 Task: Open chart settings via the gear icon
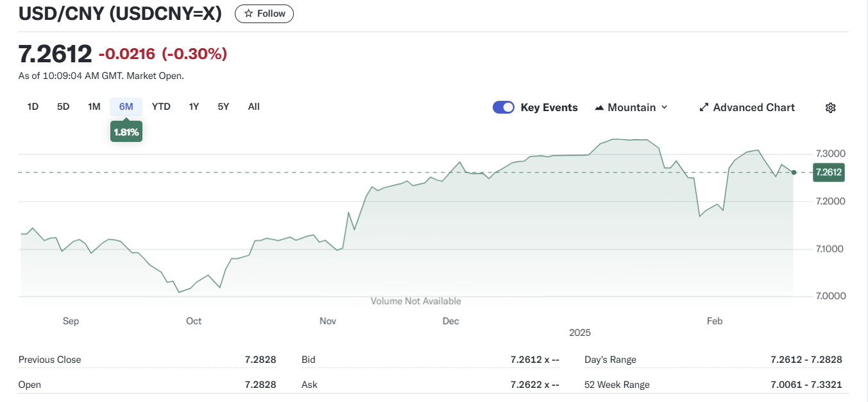(830, 107)
